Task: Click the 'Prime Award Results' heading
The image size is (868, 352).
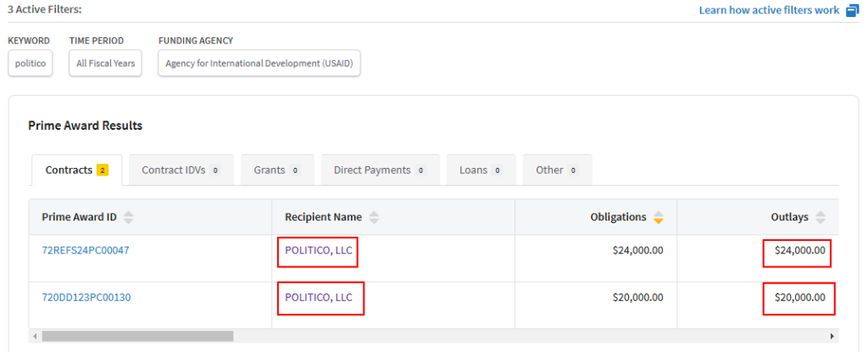Action: click(86, 126)
